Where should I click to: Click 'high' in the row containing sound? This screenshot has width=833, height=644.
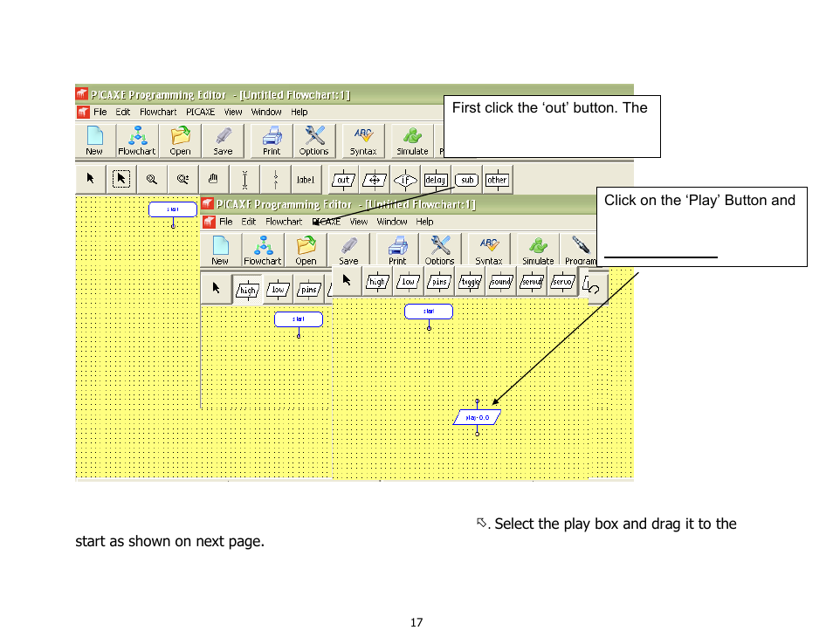click(377, 281)
